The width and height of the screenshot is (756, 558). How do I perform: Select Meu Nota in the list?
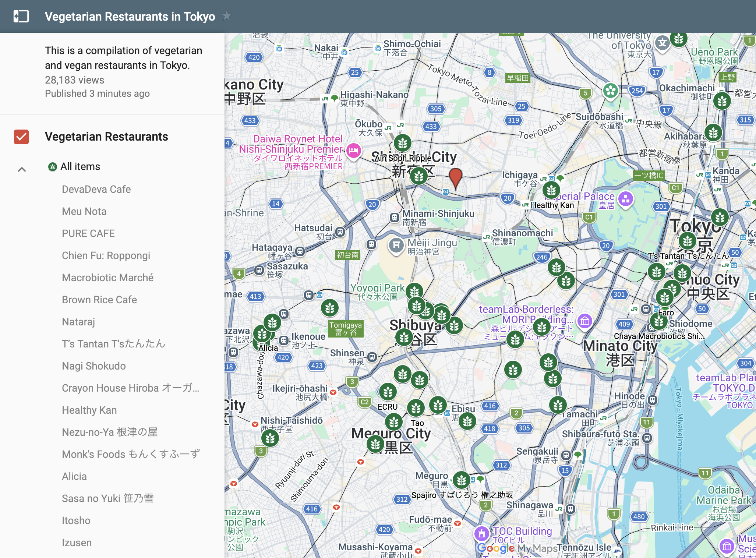(84, 211)
